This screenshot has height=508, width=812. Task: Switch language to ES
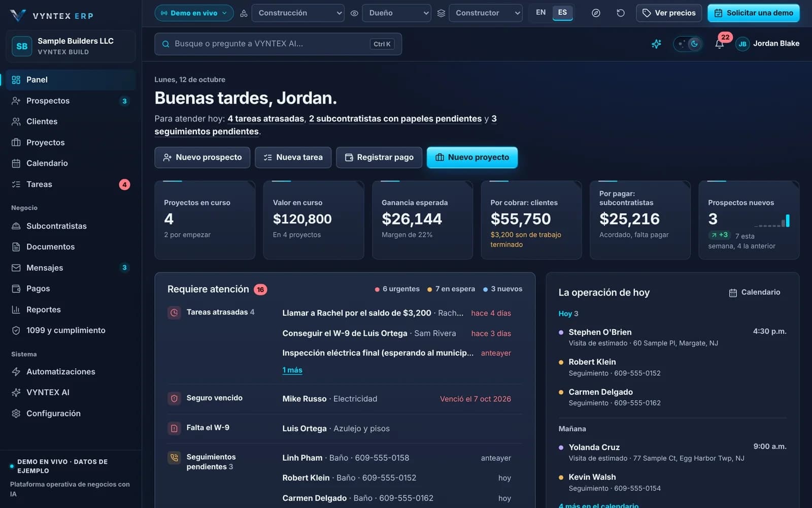pos(562,13)
